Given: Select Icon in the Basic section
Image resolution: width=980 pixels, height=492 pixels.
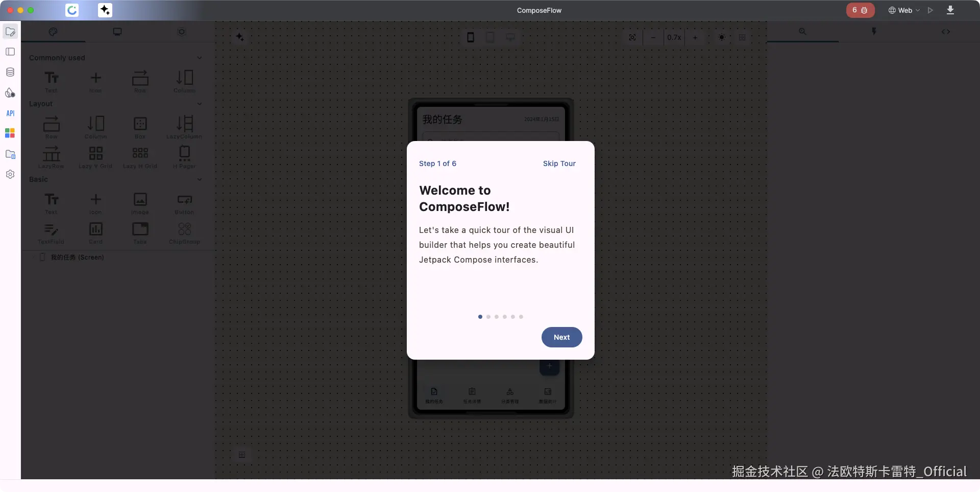Looking at the screenshot, I should click(95, 203).
